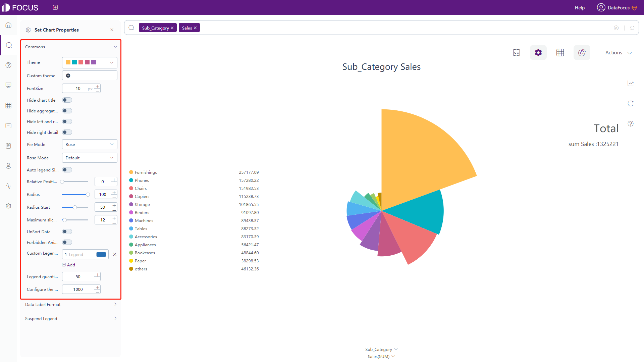Add a custom theme color
Screen dimensions: 644x362
pos(68,75)
